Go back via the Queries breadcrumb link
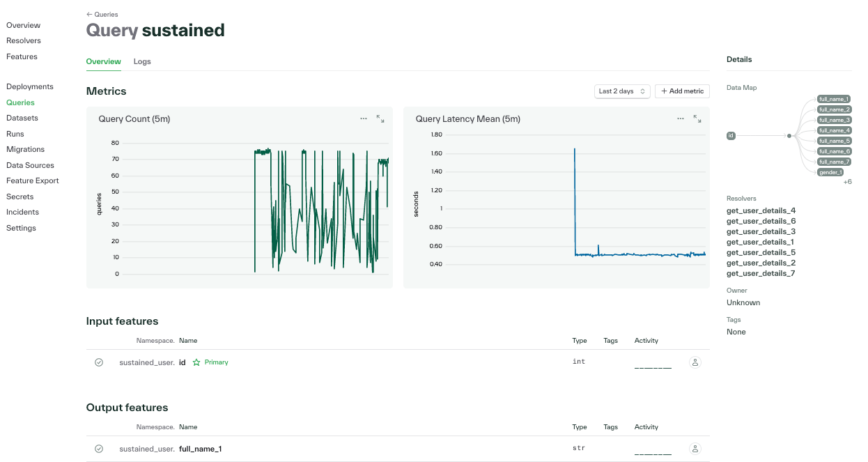 click(x=102, y=14)
